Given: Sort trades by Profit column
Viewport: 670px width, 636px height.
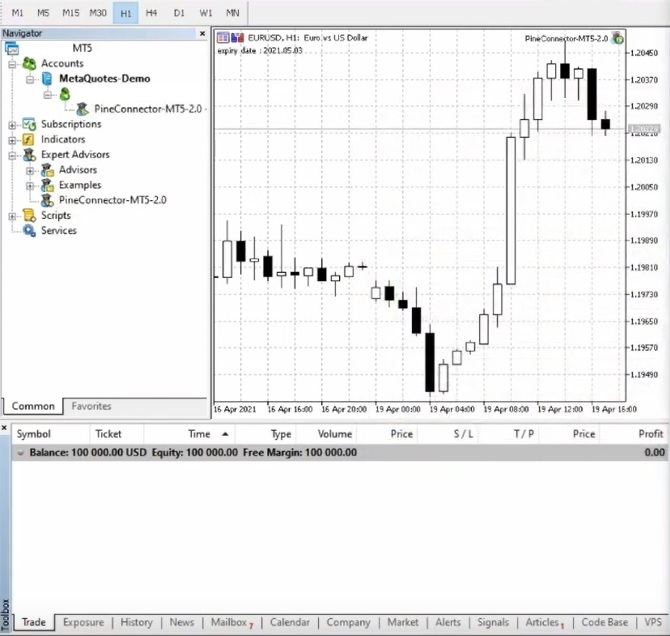Looking at the screenshot, I should (650, 434).
